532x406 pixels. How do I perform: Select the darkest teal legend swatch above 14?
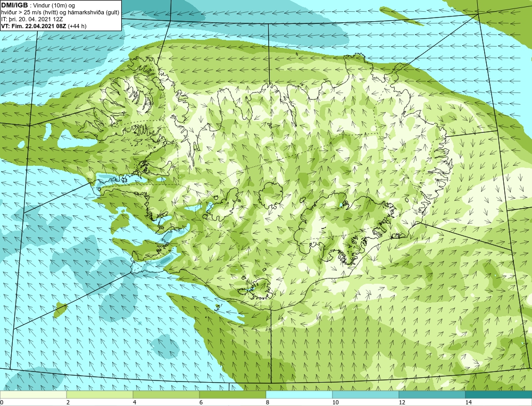[x=499, y=395]
